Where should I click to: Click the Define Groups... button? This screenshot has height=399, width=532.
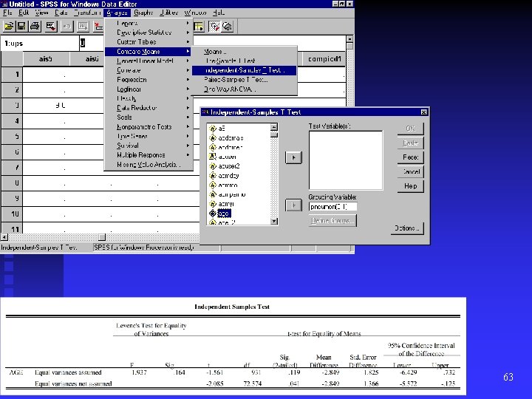[x=332, y=221]
